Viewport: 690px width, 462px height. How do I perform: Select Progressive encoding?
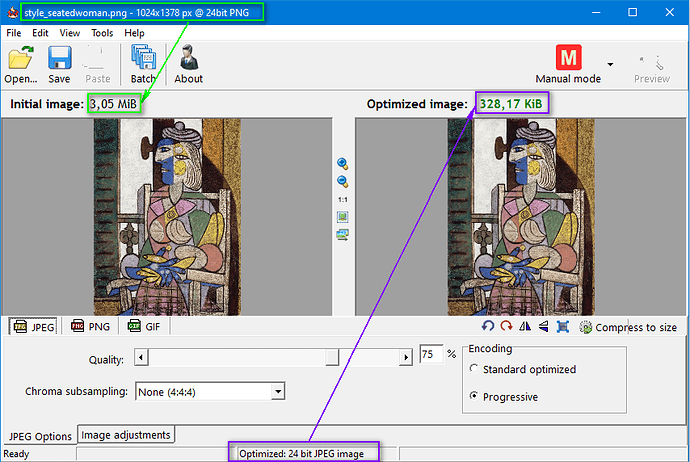503,396
